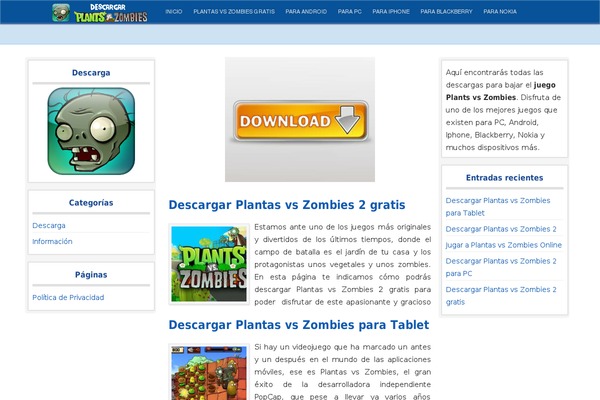This screenshot has width=600, height=400.
Task: Open the PLANTAS VS ZOMBIES GRATIS menu item
Action: click(234, 12)
